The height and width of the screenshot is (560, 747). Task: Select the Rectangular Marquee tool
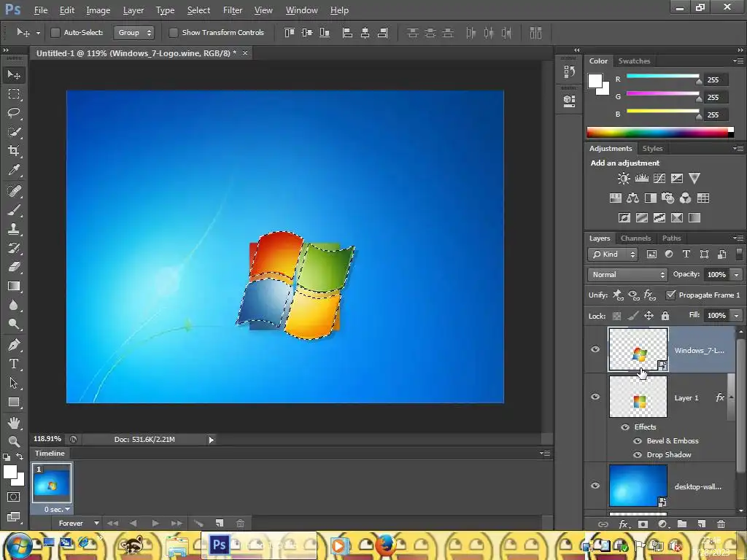coord(14,94)
